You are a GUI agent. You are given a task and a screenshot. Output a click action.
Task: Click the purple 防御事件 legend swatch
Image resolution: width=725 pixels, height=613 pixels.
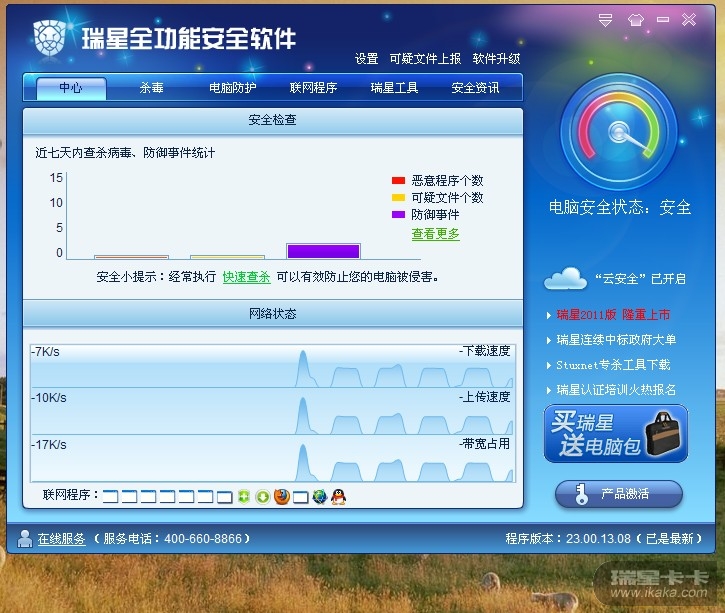pos(398,215)
